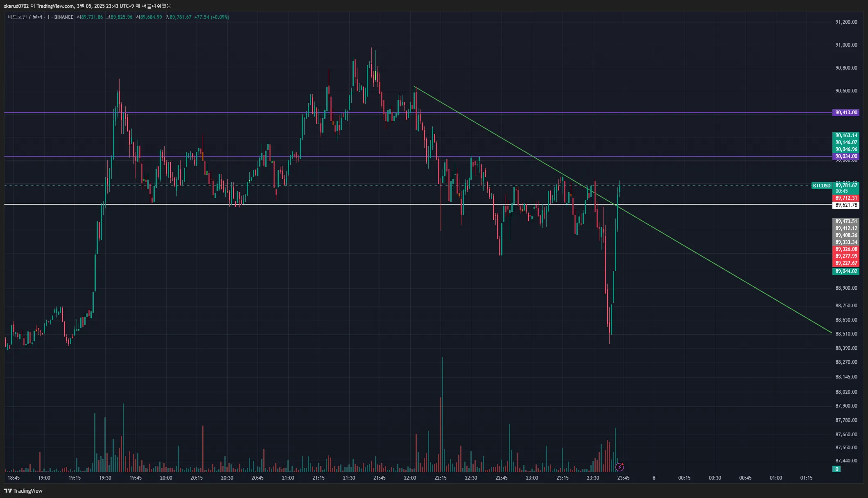Screen dimensions: 868x498
Task: Click the 01:00 time axis label
Action: (776, 478)
